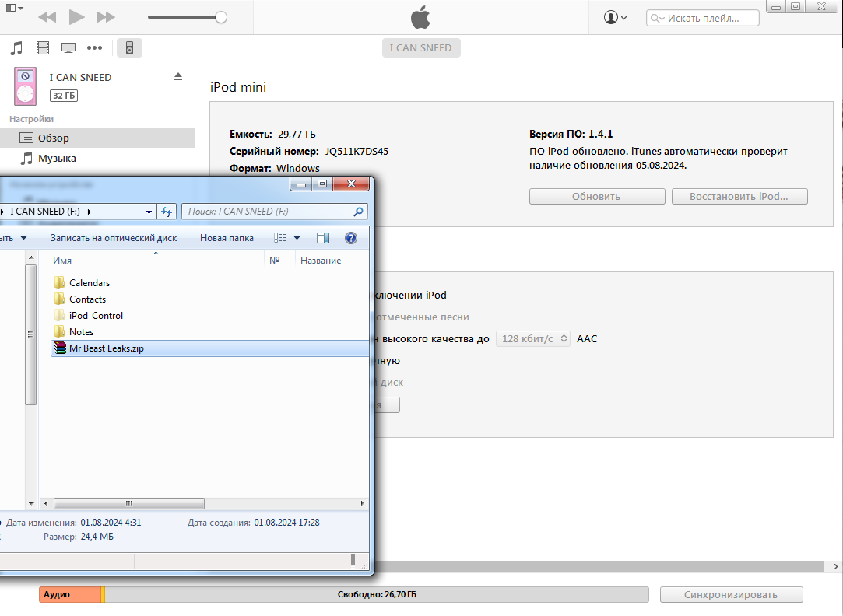Open the address bar history dropdown
This screenshot has height=616, width=843.
149,212
